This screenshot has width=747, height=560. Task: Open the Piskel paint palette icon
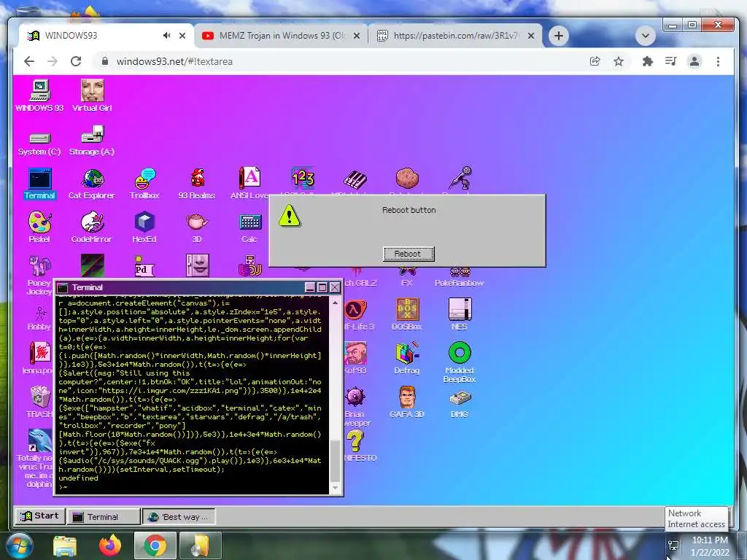coord(39,227)
